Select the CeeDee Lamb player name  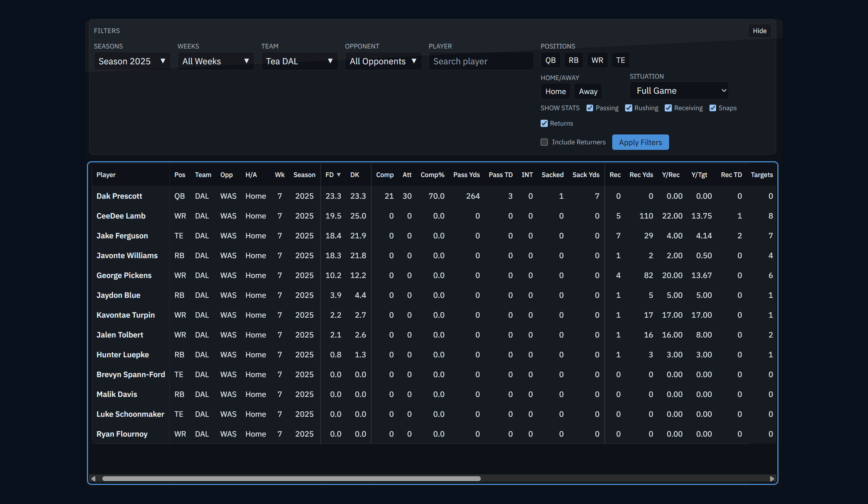(x=121, y=216)
